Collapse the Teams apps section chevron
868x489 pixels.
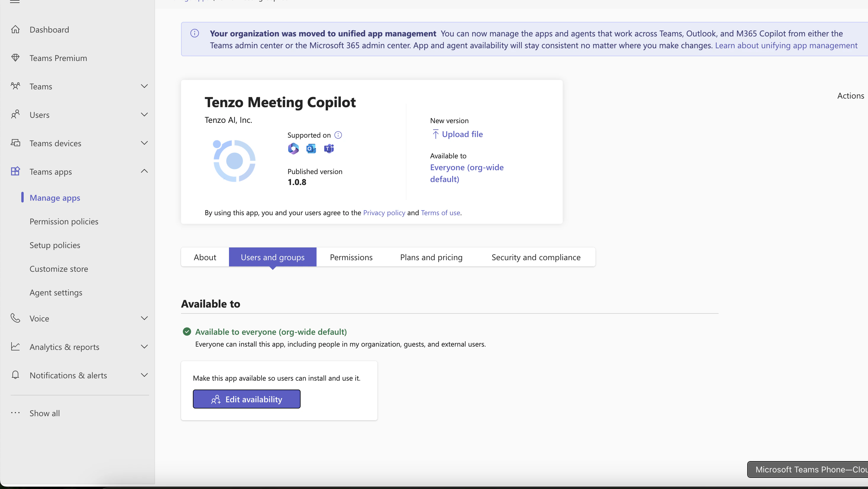tap(144, 171)
